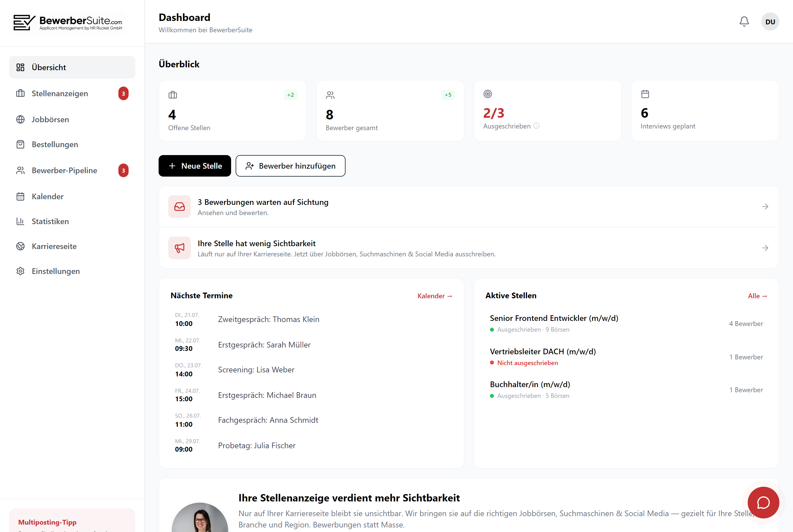
Task: Go to Karriereseite
Action: pos(72,246)
